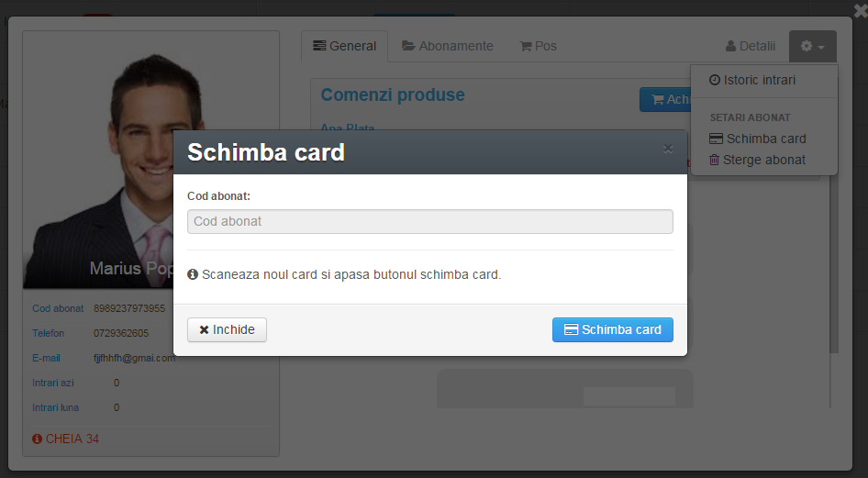The height and width of the screenshot is (478, 868).
Task: Click the Cod abonat number 8989237973955
Action: (x=129, y=308)
